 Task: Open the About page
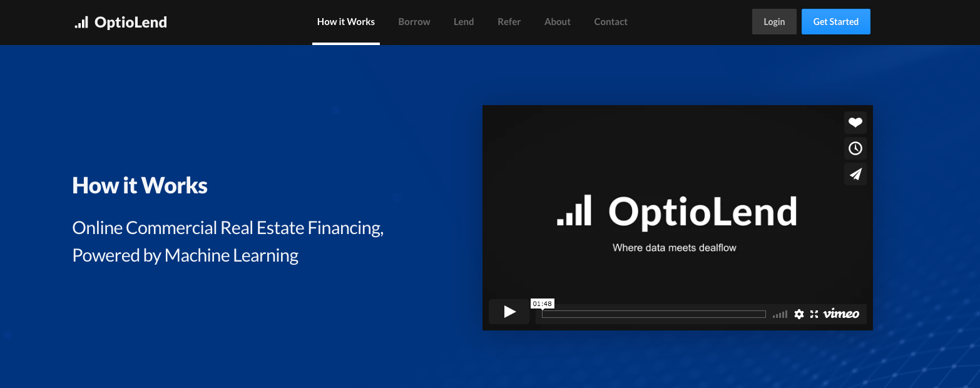558,22
